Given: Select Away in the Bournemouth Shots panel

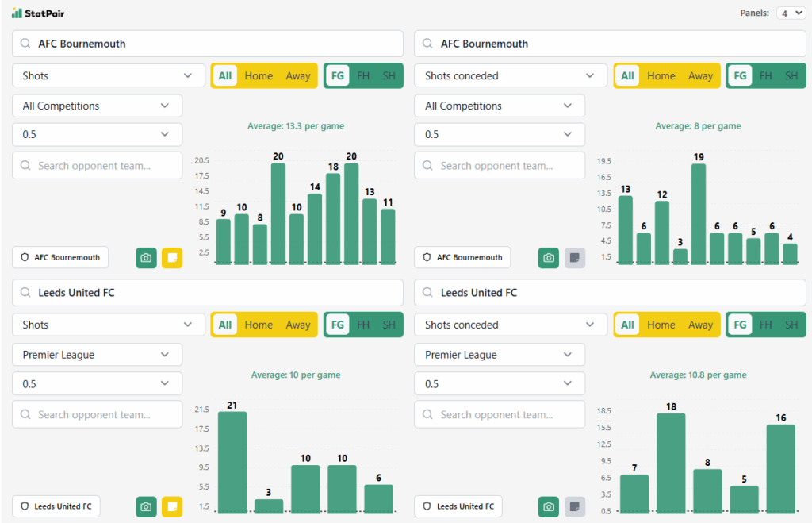Looking at the screenshot, I should click(x=298, y=75).
